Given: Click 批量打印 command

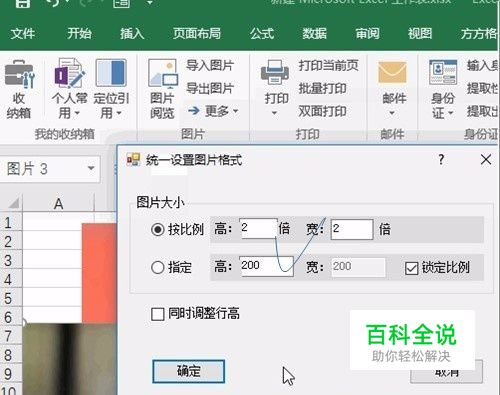Looking at the screenshot, I should tap(322, 88).
